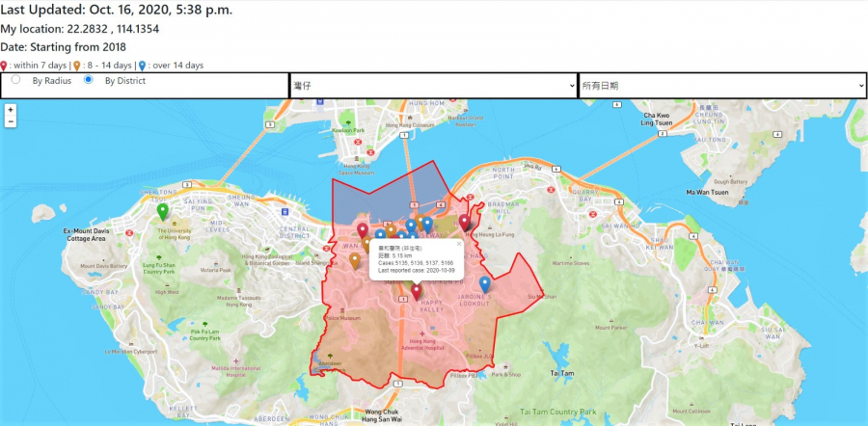The height and width of the screenshot is (426, 868).
Task: Close the case info popup
Action: click(x=458, y=244)
